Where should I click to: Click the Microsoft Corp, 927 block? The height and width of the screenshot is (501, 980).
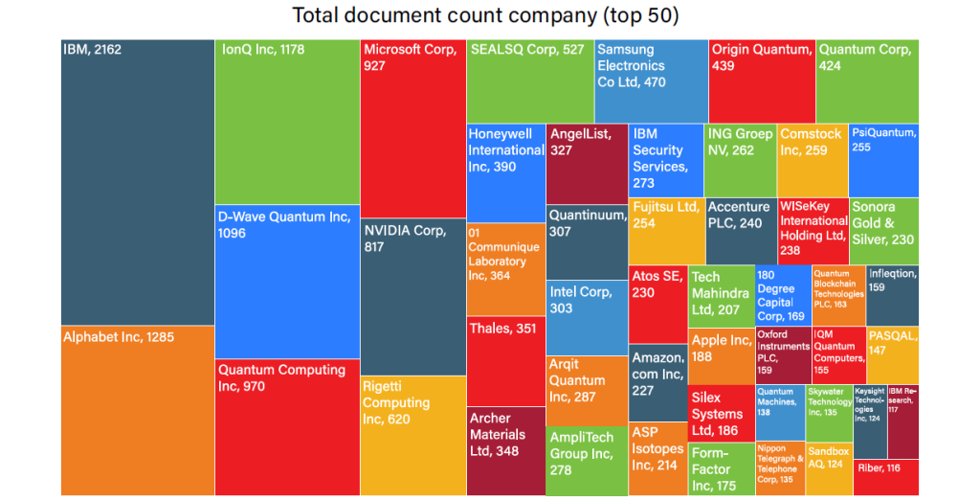413,129
